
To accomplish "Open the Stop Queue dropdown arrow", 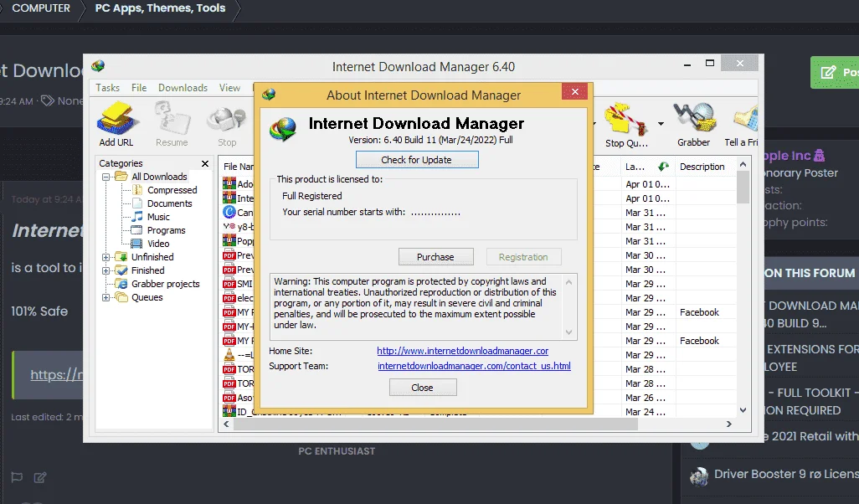I will coord(661,124).
